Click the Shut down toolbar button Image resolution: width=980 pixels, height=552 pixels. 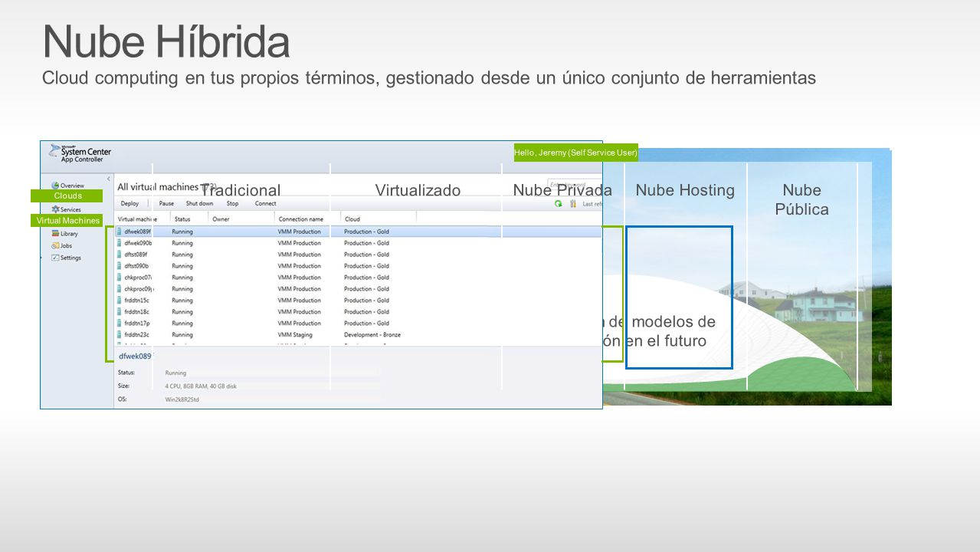pos(199,203)
